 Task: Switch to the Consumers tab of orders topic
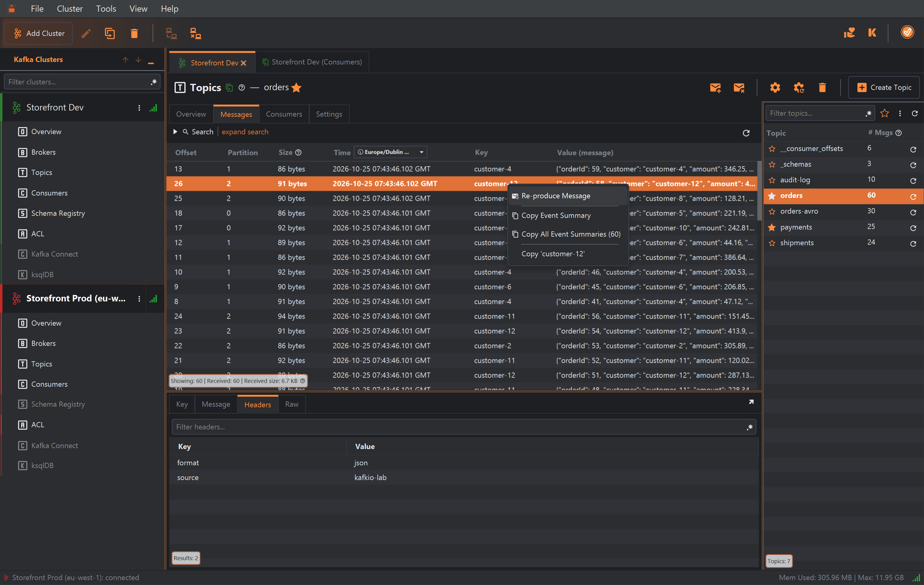[283, 114]
